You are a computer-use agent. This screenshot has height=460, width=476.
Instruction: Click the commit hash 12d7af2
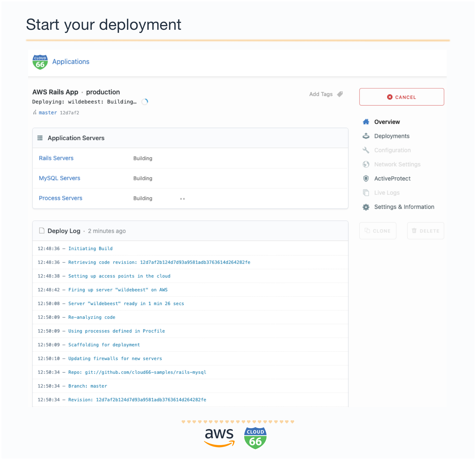coord(69,113)
